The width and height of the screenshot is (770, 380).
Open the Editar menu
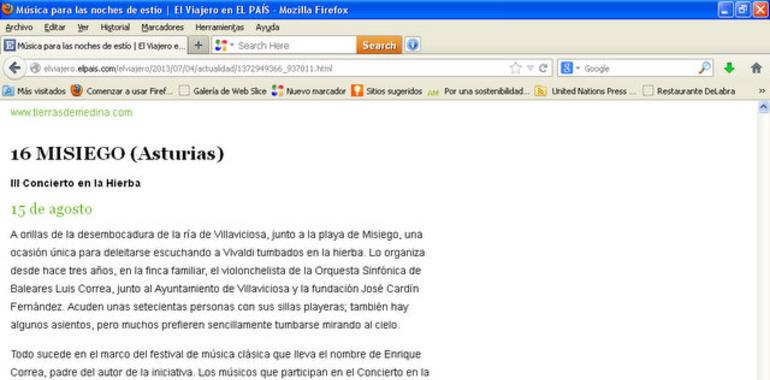click(55, 27)
